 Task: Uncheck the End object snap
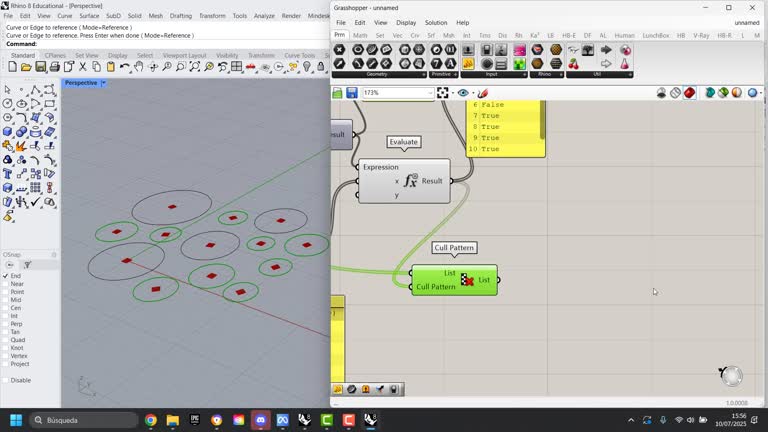point(5,275)
